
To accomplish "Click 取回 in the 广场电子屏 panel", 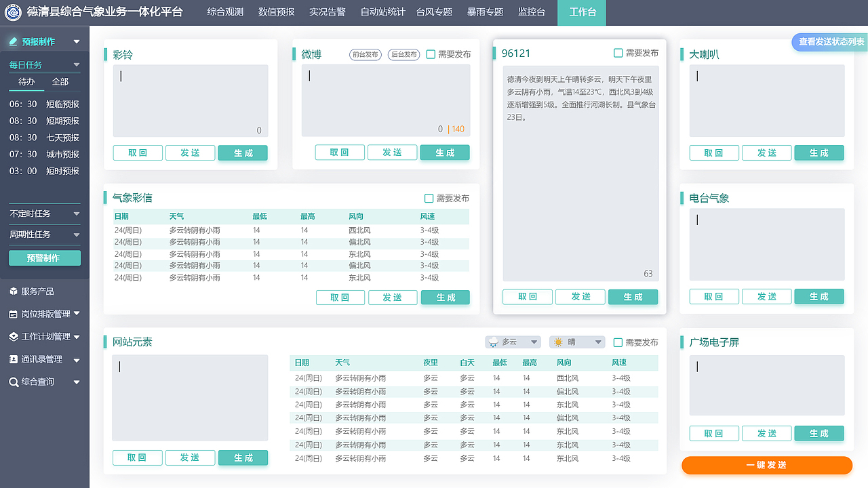I will tap(714, 434).
